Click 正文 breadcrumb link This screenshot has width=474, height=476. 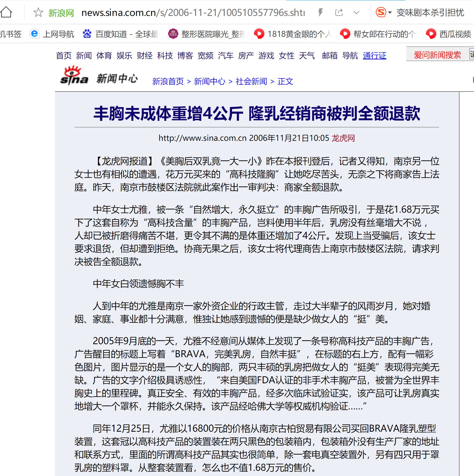point(285,81)
